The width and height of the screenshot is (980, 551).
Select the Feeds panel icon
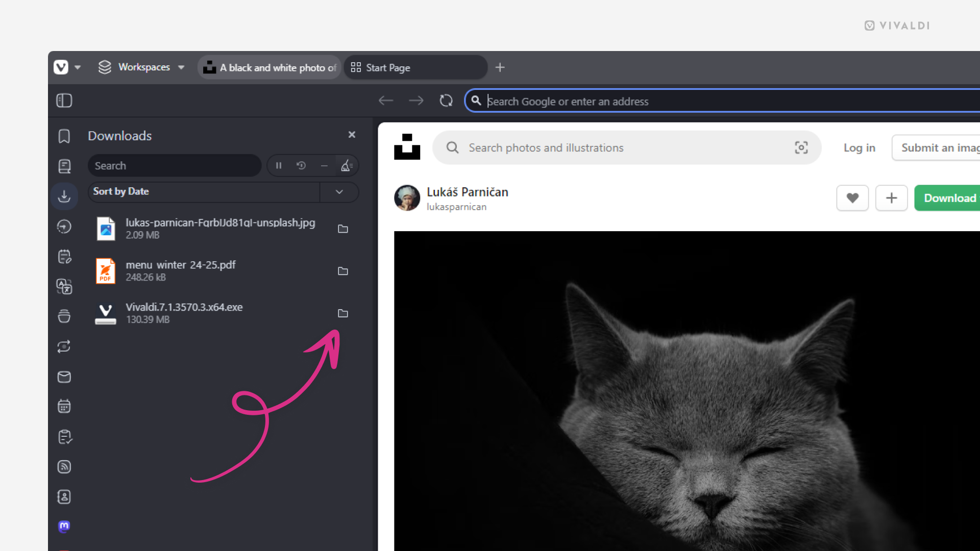tap(65, 467)
